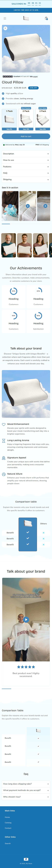Play the first 'See it in action' video
The image size is (52, 868).
tap(10, 206)
